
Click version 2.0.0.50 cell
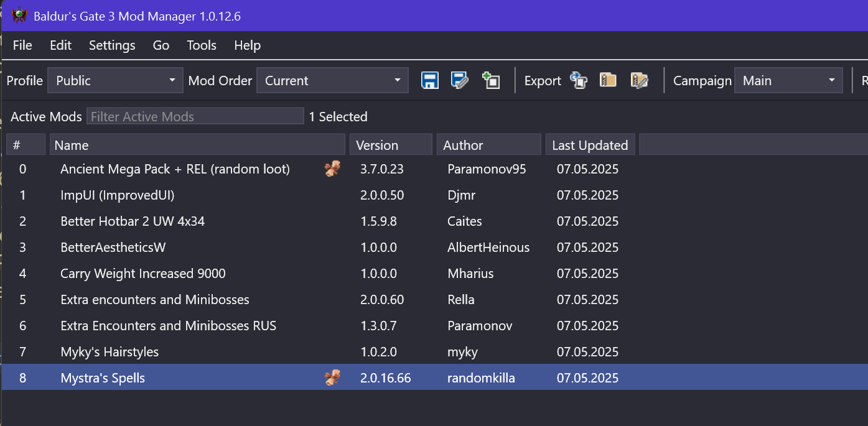[x=381, y=195]
